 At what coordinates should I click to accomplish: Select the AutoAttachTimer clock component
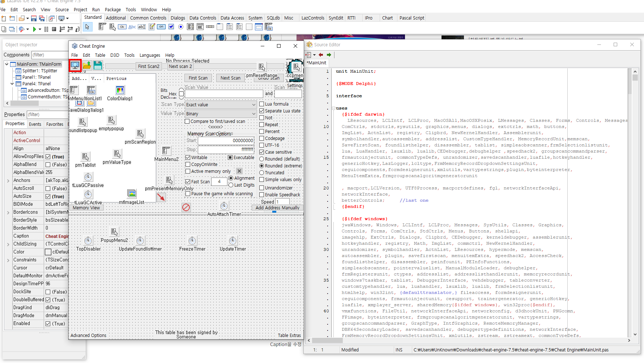point(224,206)
